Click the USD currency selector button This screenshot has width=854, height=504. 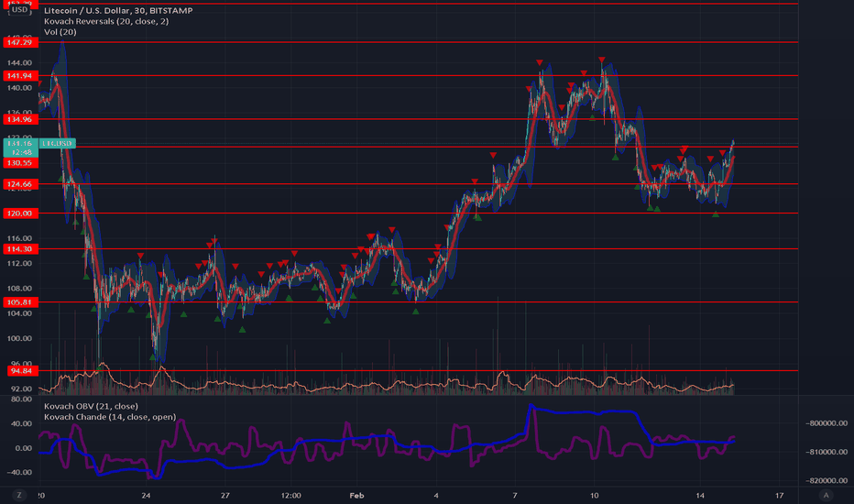[x=19, y=10]
